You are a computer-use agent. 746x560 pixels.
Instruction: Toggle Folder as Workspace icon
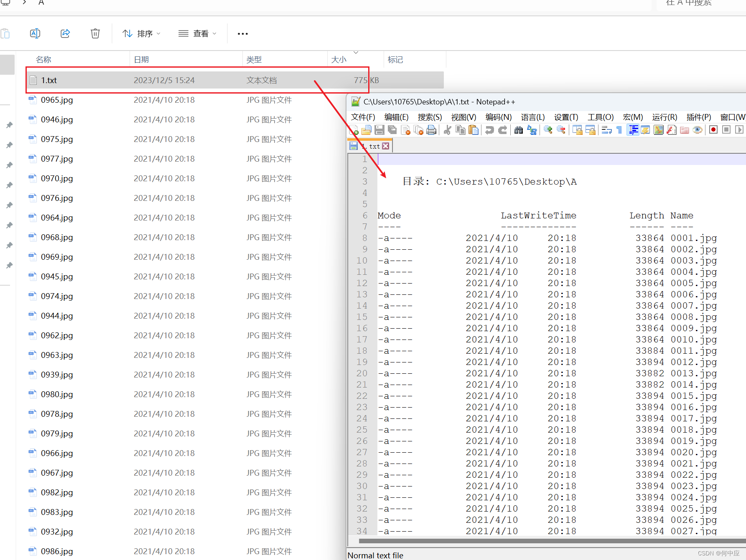[685, 130]
